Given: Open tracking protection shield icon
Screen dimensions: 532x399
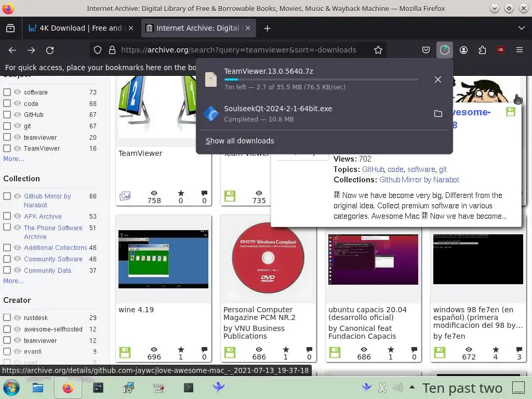Looking at the screenshot, I should (x=98, y=50).
